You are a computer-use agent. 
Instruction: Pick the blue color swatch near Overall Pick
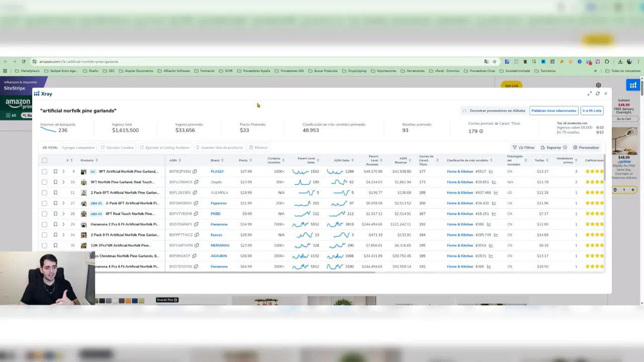134,300
